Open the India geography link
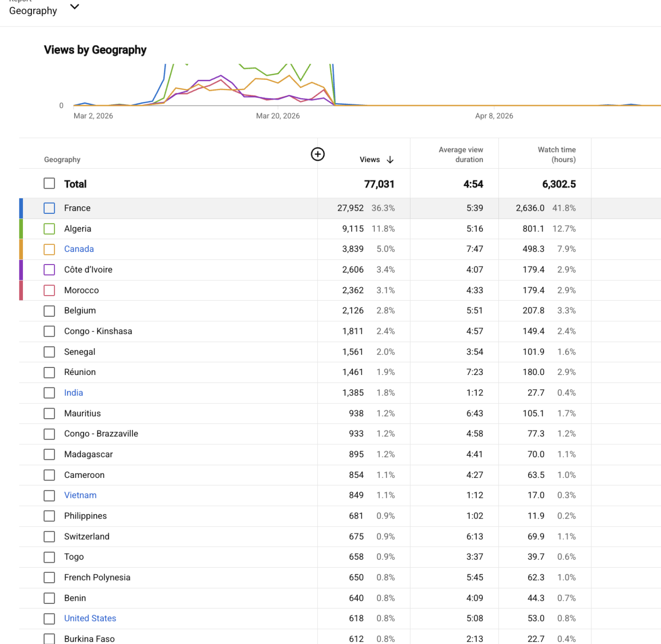The height and width of the screenshot is (644, 661). (x=73, y=393)
